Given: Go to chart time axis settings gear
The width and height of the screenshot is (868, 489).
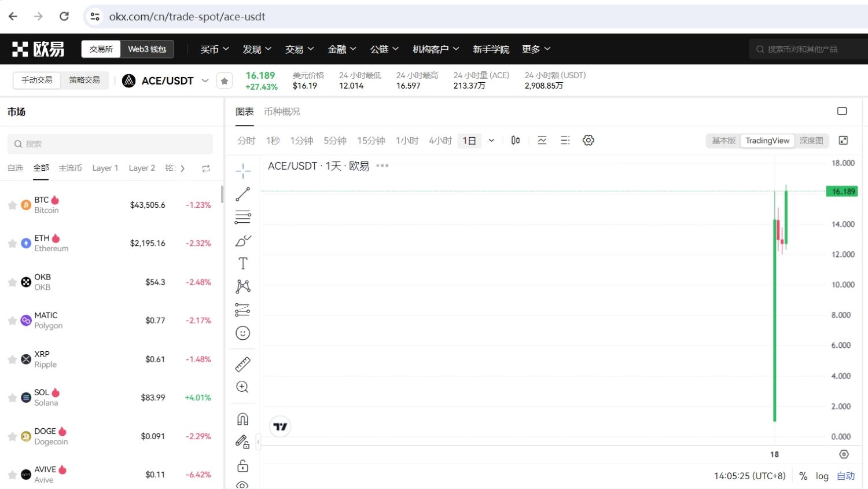Looking at the screenshot, I should coord(844,454).
